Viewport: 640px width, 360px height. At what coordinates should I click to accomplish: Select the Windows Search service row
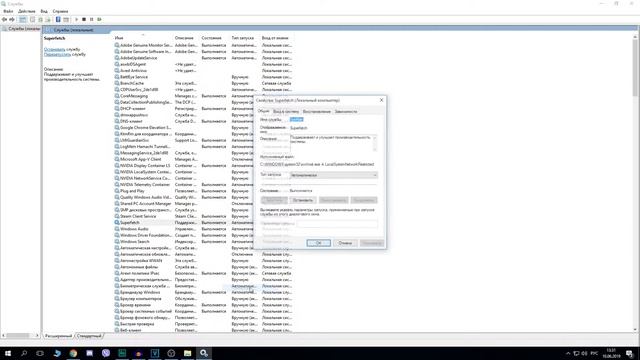(x=203, y=242)
